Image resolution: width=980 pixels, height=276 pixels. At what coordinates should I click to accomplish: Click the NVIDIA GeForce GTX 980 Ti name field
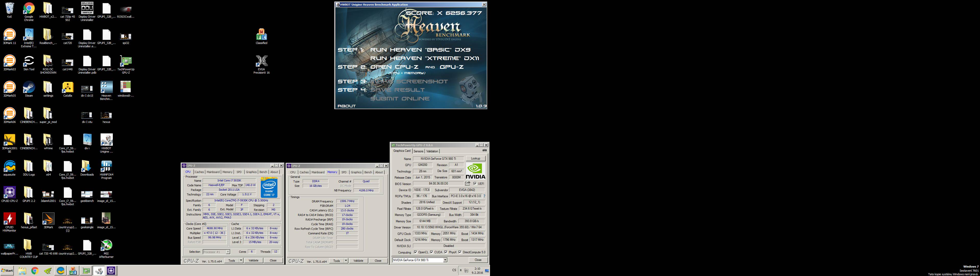pyautogui.click(x=438, y=159)
